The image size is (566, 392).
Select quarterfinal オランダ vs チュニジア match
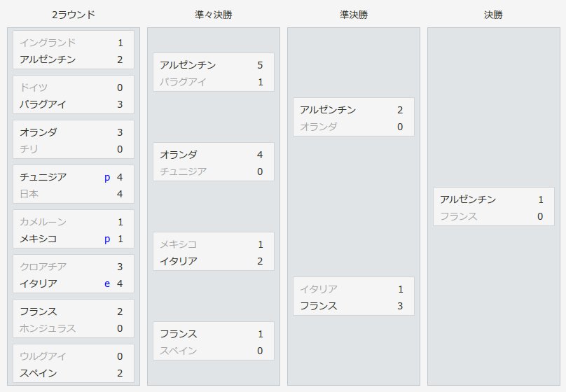point(214,162)
